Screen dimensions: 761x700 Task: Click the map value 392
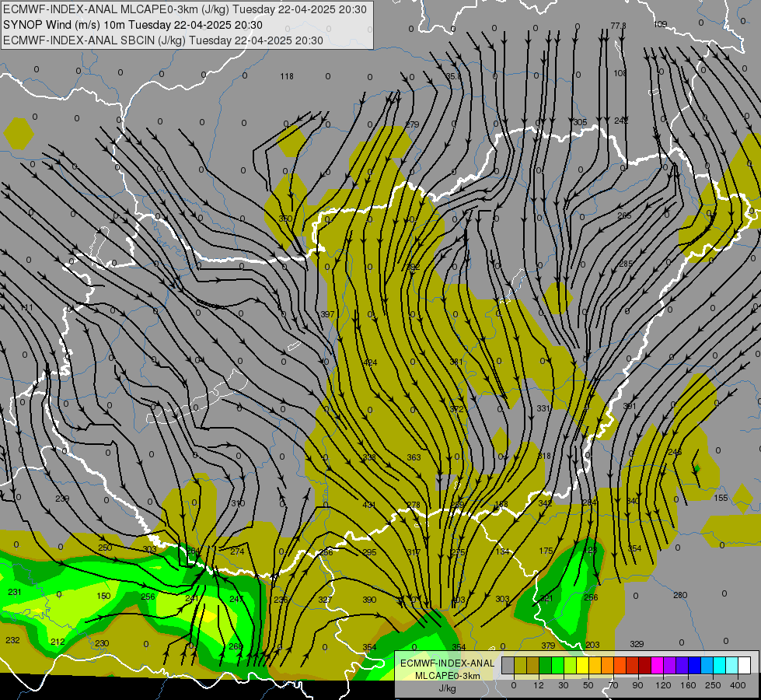pos(413,268)
